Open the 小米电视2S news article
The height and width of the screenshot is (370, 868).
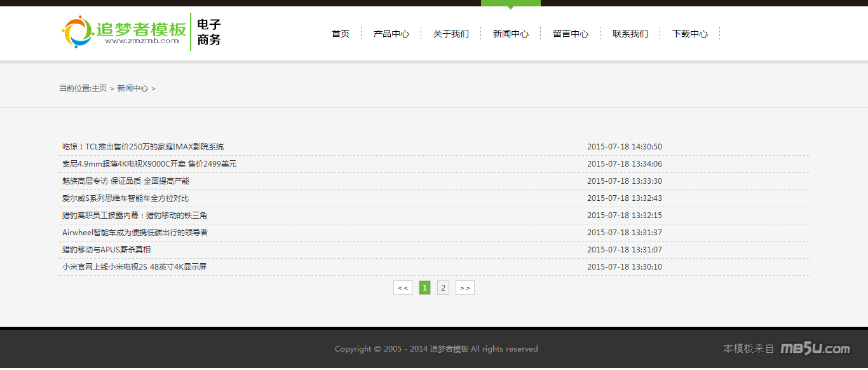[x=134, y=267]
